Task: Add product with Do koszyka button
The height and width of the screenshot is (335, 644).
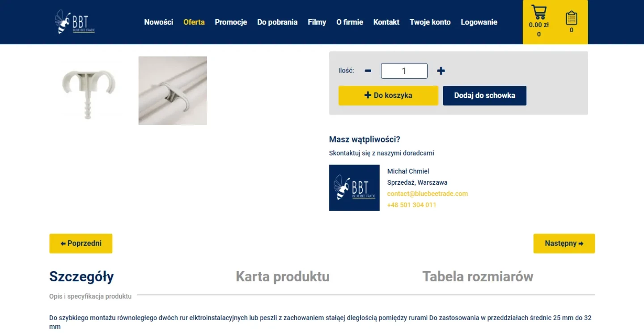Action: click(x=388, y=96)
